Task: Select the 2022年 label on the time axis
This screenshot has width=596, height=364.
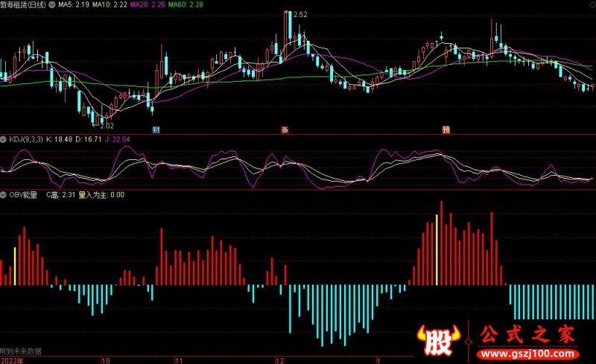Action: [12, 360]
